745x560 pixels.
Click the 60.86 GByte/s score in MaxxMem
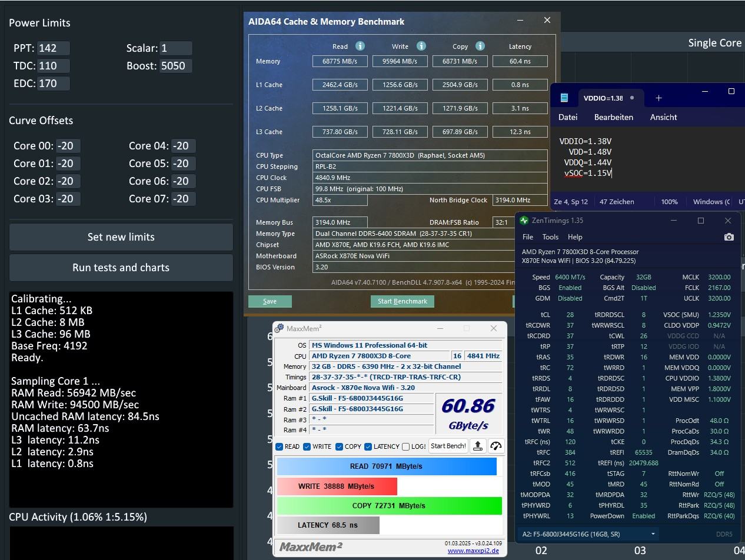tap(468, 414)
